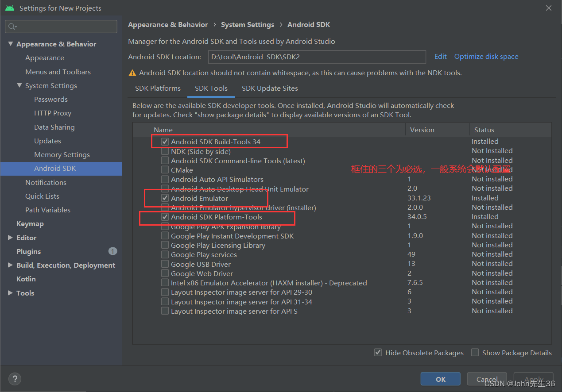
Task: Check Google Play Instant Development SDK
Action: [165, 236]
